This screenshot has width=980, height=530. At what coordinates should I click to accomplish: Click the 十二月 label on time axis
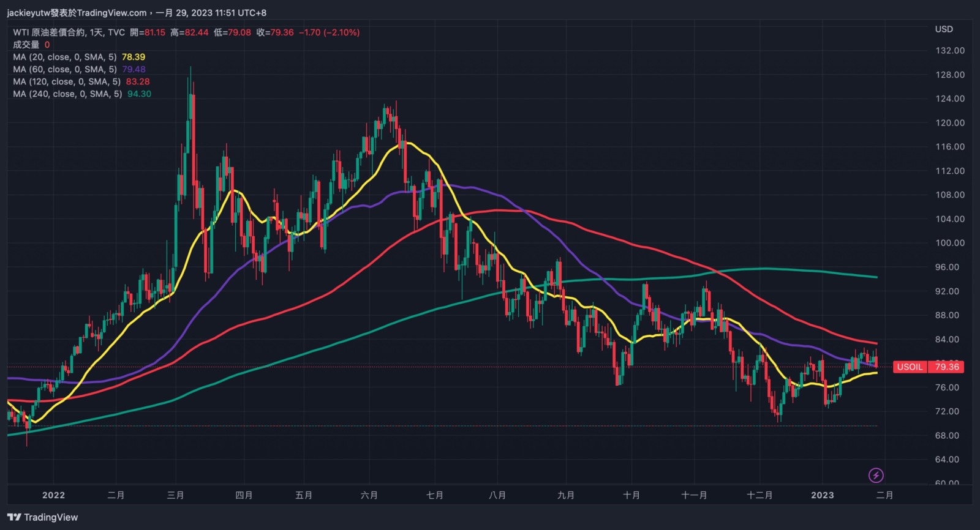pyautogui.click(x=759, y=495)
